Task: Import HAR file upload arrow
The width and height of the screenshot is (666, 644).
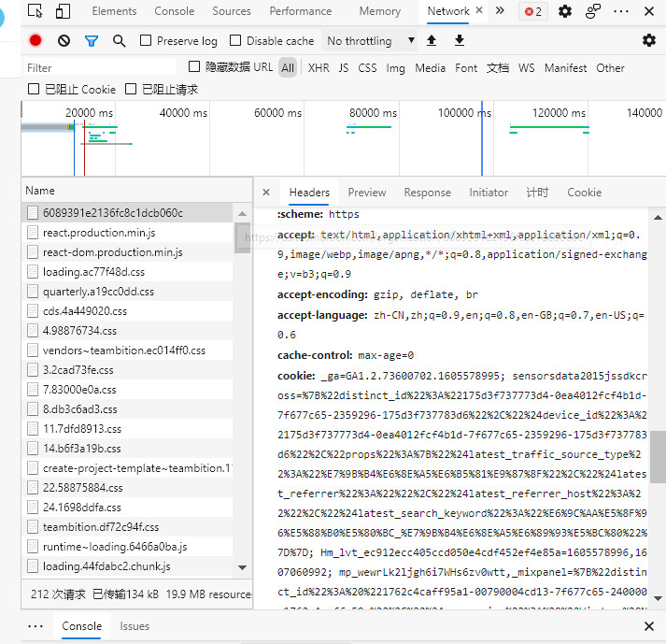Action: point(432,40)
